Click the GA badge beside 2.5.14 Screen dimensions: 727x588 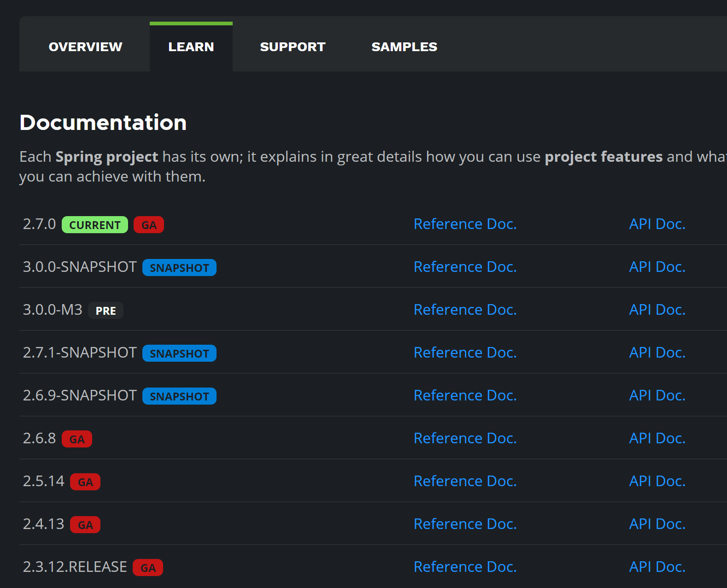85,482
